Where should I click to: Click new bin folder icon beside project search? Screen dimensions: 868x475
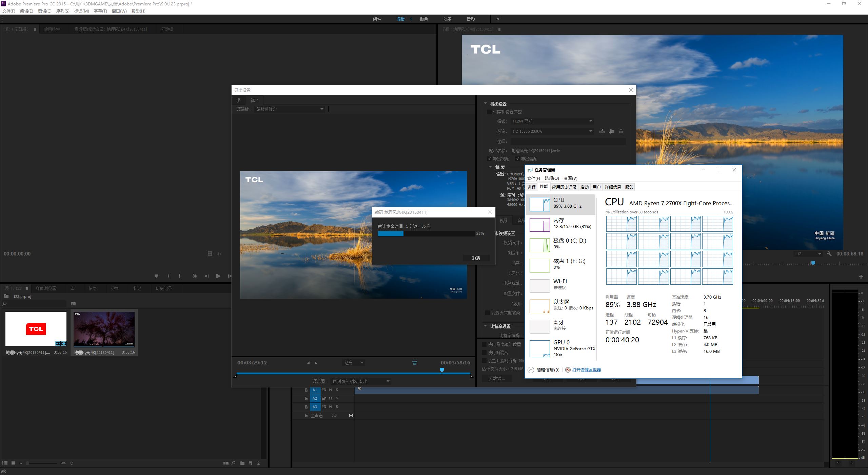click(73, 304)
